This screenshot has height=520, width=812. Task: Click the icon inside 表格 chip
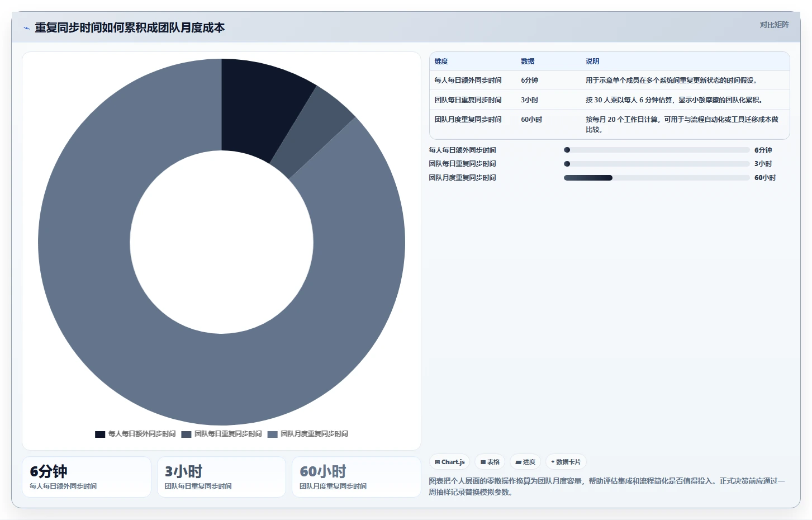[x=483, y=462]
